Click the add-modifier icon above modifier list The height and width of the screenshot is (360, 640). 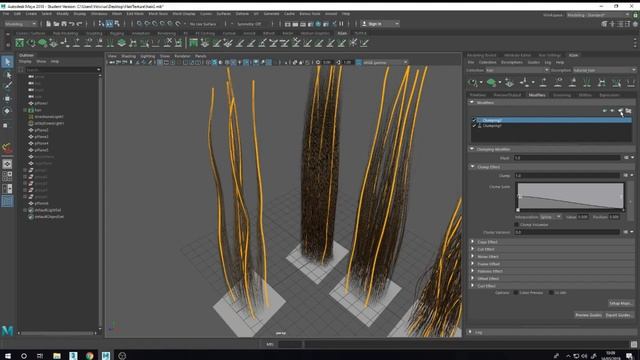(620, 111)
